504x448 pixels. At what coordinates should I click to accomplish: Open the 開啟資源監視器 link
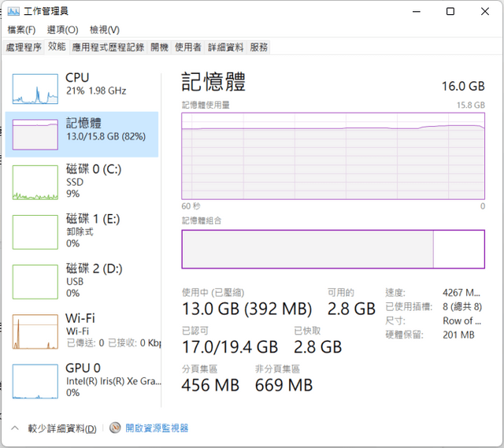click(157, 428)
